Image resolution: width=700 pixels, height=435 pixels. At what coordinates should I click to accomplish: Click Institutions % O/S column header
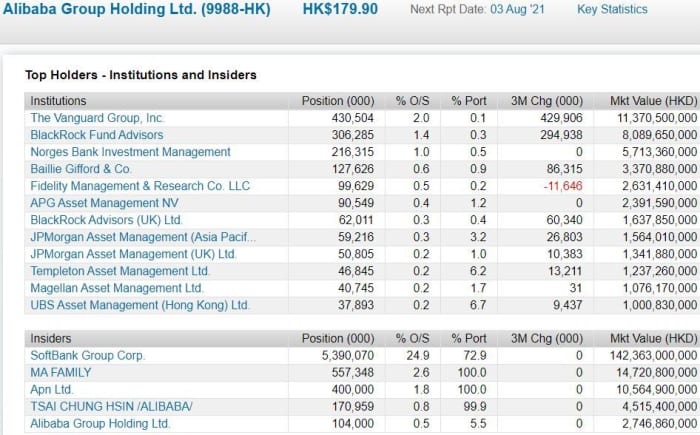pyautogui.click(x=412, y=101)
